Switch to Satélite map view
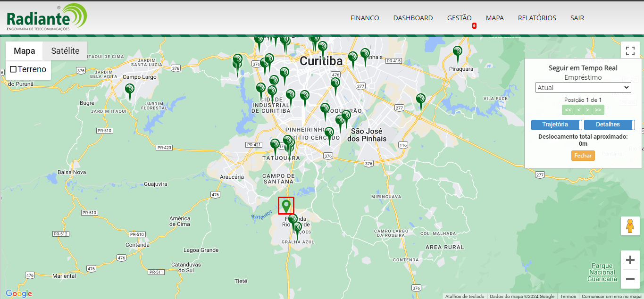The width and height of the screenshot is (644, 299). pyautogui.click(x=65, y=51)
